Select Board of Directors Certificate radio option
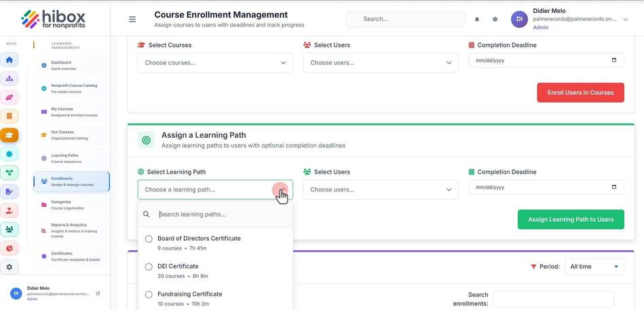Viewport: 644px width, 310px height. click(149, 239)
